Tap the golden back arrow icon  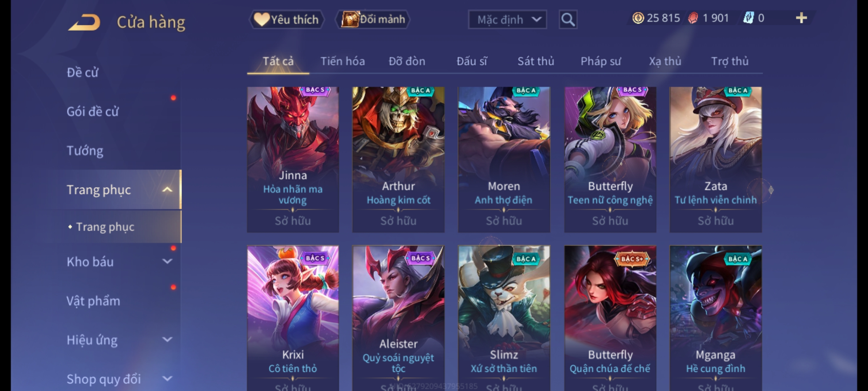point(84,22)
